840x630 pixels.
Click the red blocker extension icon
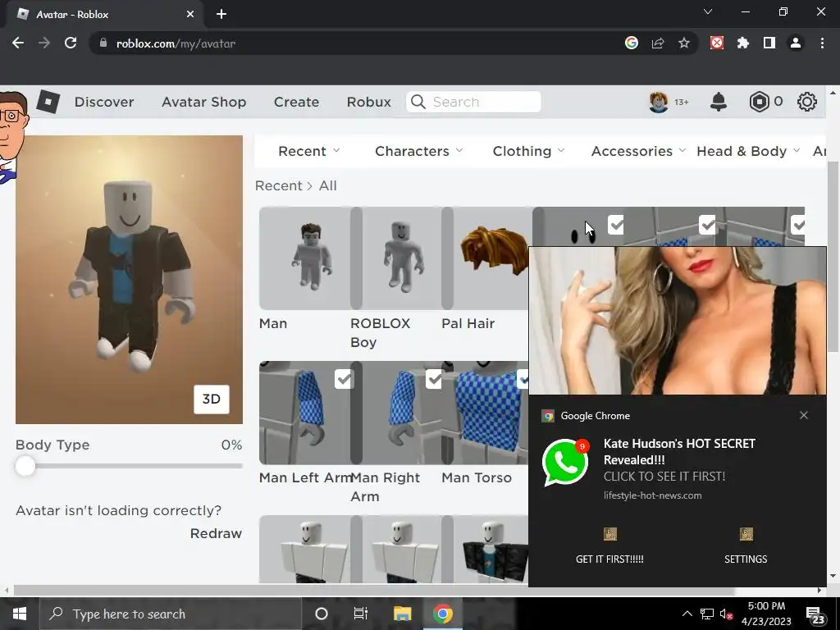tap(717, 43)
